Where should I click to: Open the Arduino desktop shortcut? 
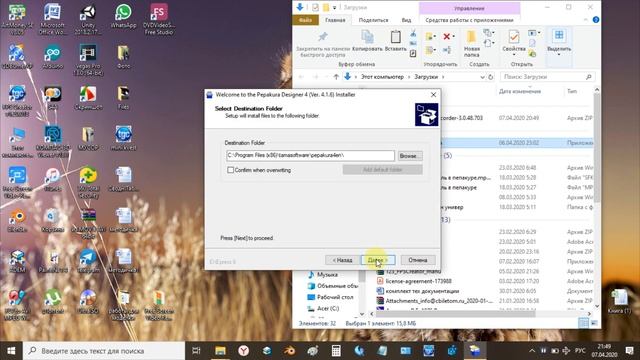[x=52, y=57]
